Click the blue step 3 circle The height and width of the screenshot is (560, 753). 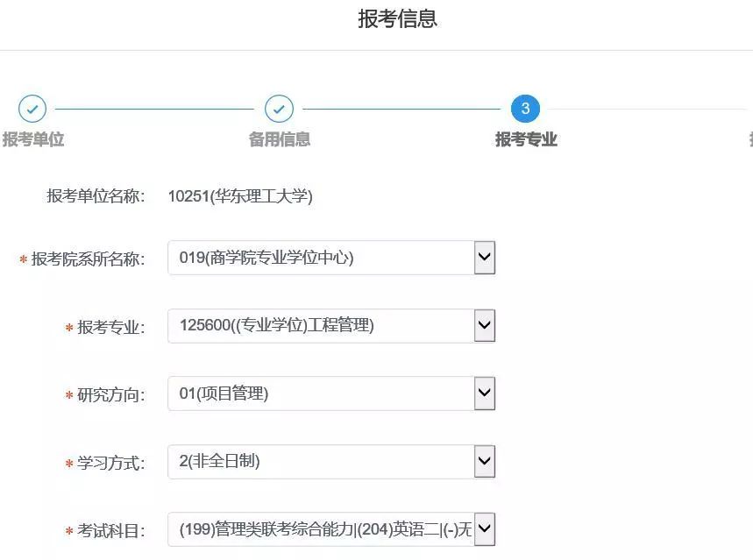[x=525, y=109]
